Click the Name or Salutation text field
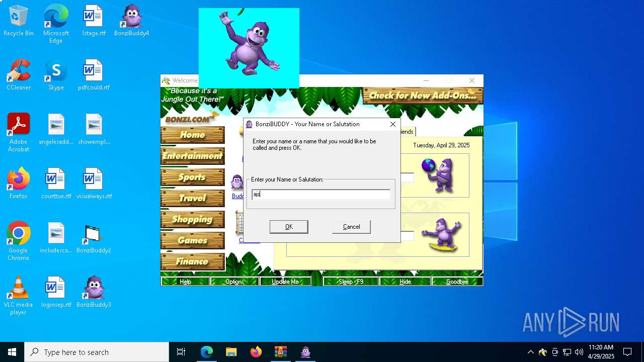The width and height of the screenshot is (644, 362). pos(321,195)
